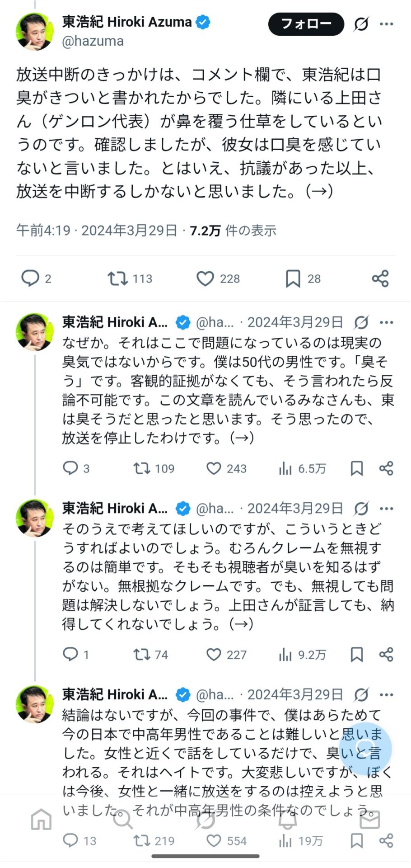This screenshot has height=868, width=411.
Task: Share the reply with 9.2万 views
Action: (x=386, y=655)
